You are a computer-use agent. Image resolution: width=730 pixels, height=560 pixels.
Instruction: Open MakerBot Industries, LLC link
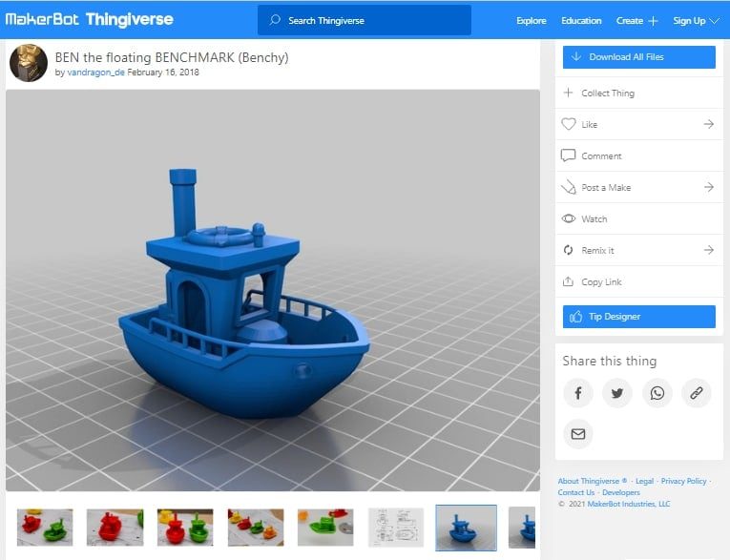pos(629,504)
